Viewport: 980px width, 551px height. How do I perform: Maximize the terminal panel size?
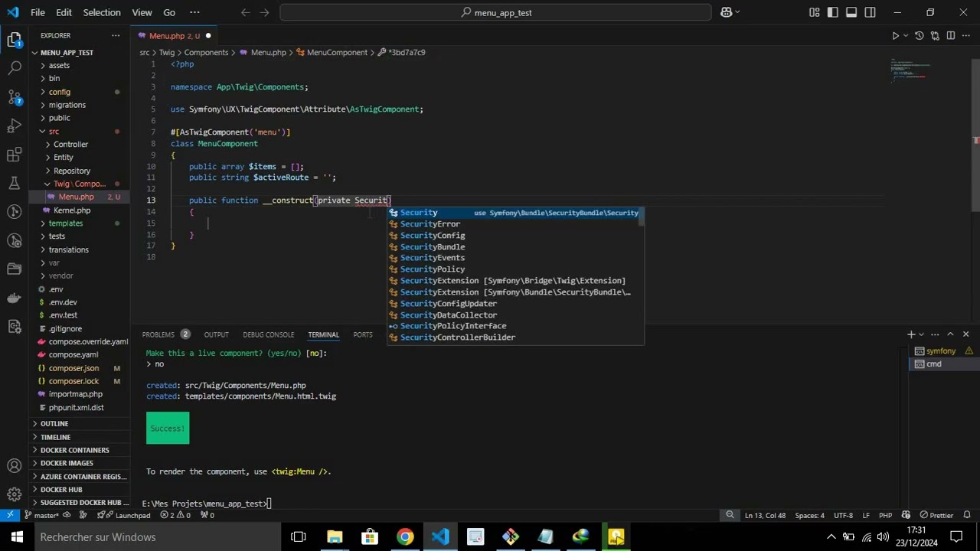(950, 334)
